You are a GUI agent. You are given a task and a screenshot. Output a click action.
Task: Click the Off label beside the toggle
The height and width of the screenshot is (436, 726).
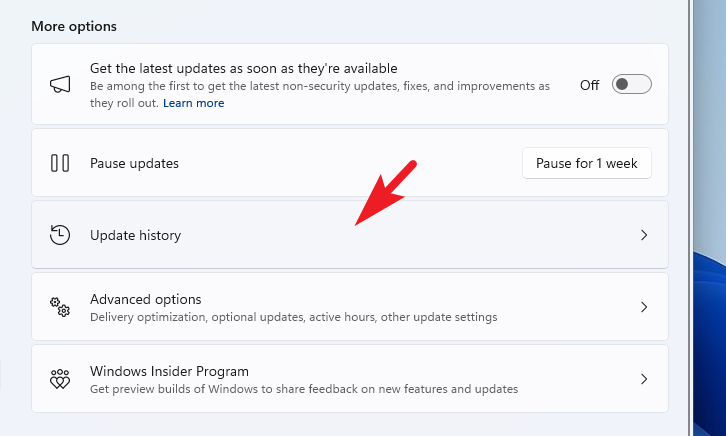point(590,85)
